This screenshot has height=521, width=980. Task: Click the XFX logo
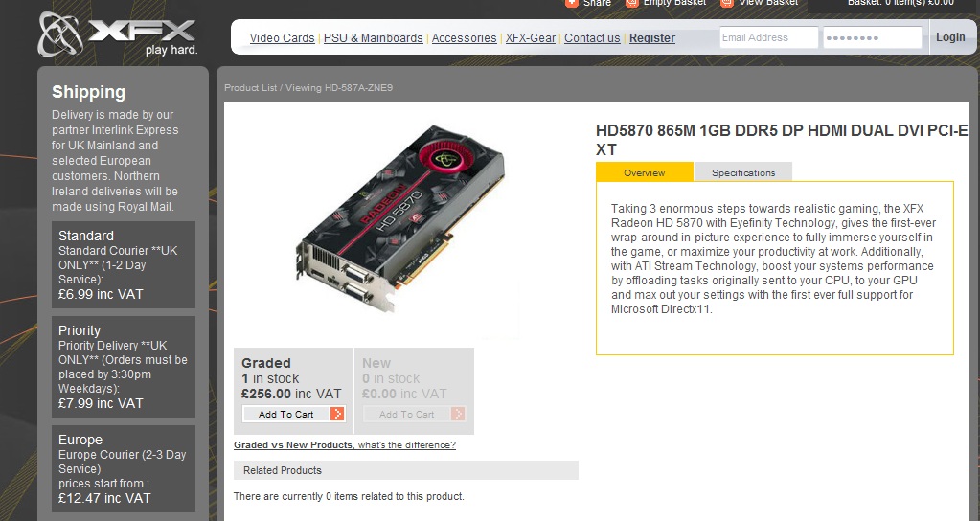[118, 34]
